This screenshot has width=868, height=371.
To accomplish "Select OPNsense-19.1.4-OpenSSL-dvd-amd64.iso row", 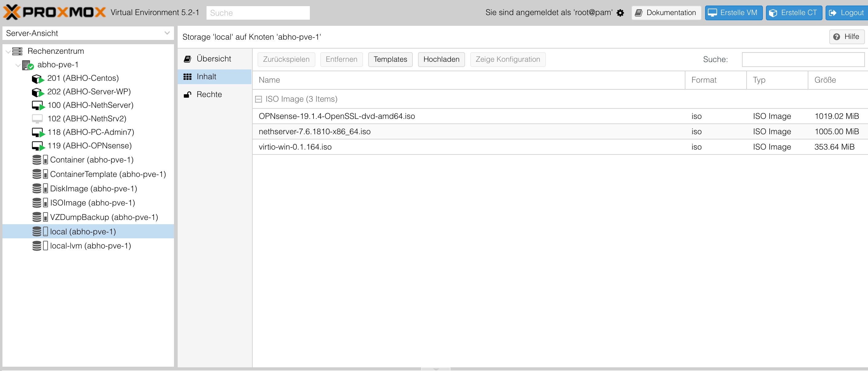I will [x=560, y=116].
